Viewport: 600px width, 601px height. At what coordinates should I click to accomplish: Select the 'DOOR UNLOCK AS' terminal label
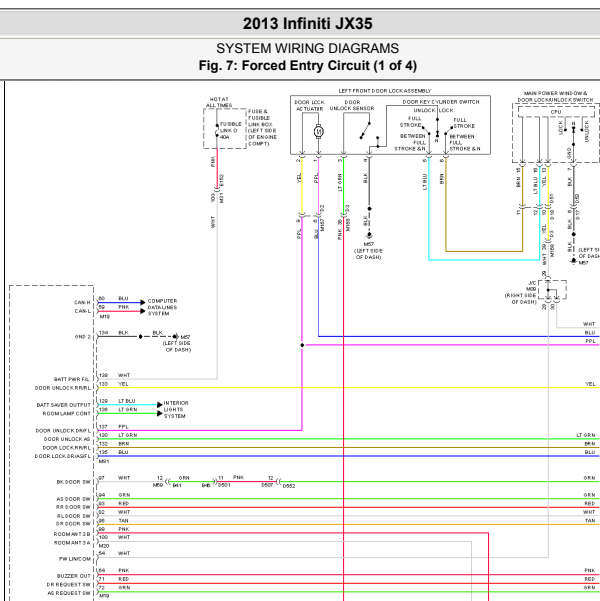(67, 439)
